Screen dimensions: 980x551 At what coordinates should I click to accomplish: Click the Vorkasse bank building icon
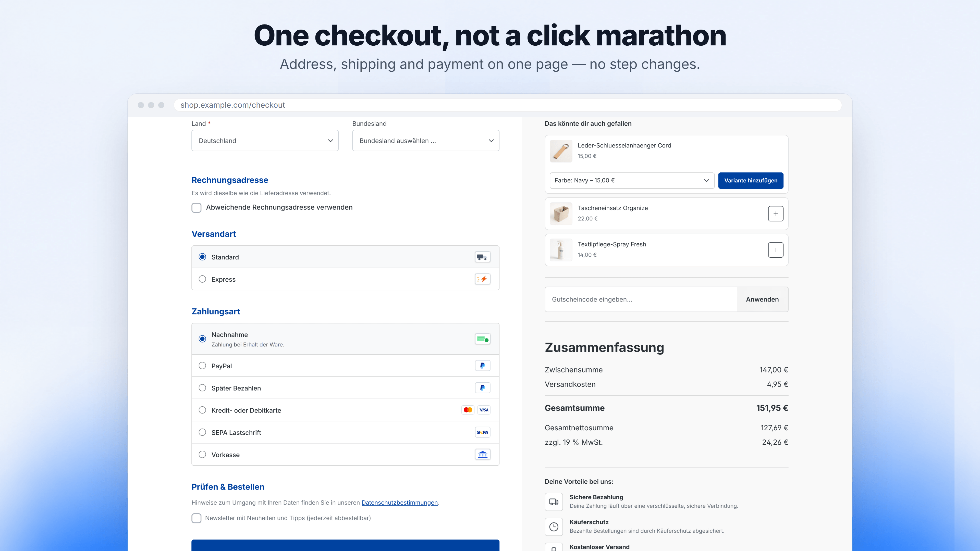(482, 454)
